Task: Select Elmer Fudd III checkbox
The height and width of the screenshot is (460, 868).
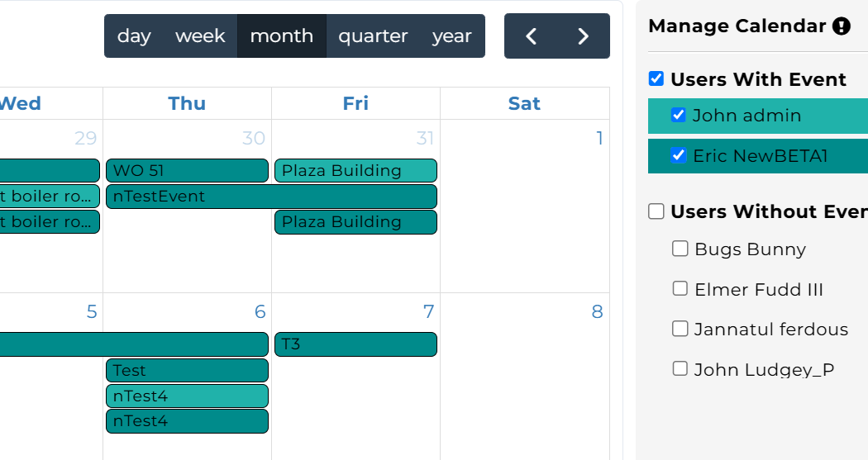Action: coord(680,288)
